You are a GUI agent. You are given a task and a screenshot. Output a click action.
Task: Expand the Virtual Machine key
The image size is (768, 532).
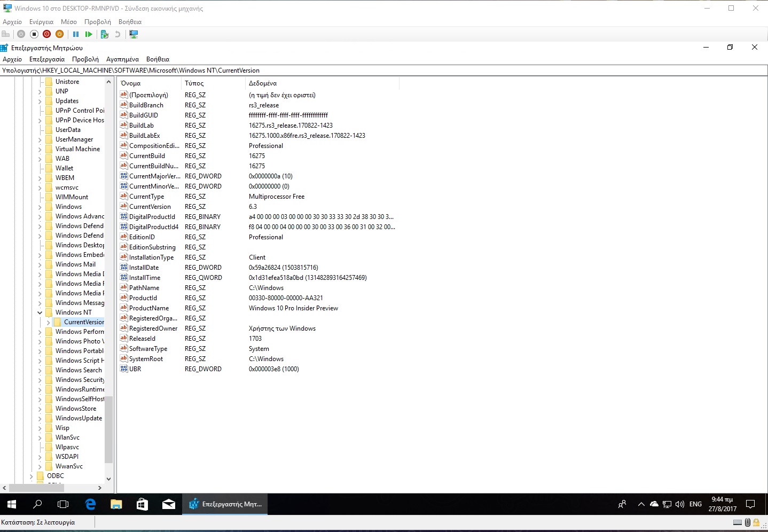tap(40, 149)
